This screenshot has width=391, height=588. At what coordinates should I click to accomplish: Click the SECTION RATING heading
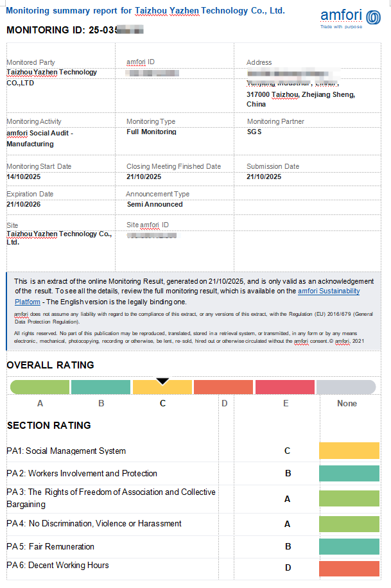point(49,426)
